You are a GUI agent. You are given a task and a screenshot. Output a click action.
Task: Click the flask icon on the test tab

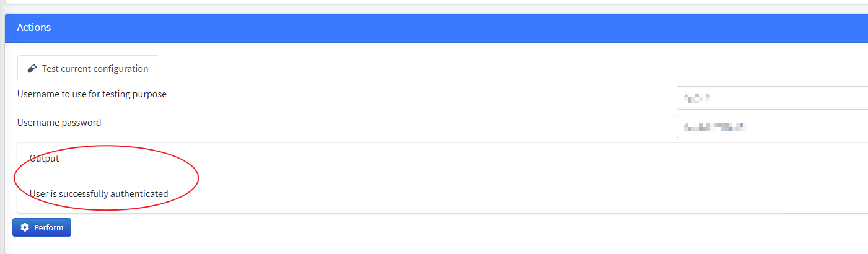pyautogui.click(x=32, y=68)
